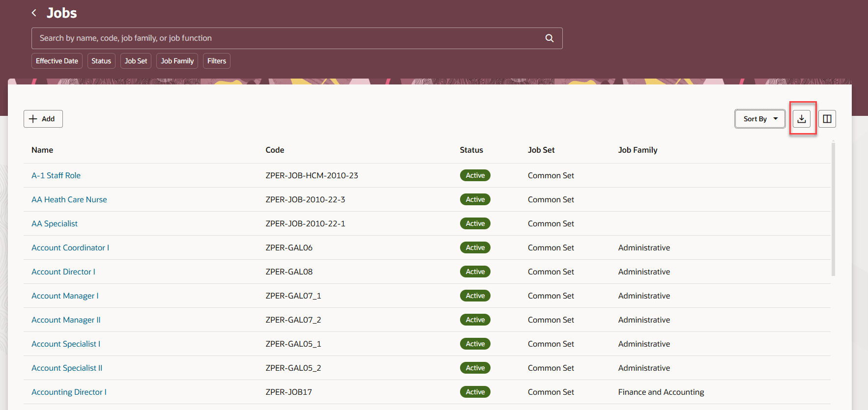
Task: Click the Jobs page heading
Action: coord(62,13)
